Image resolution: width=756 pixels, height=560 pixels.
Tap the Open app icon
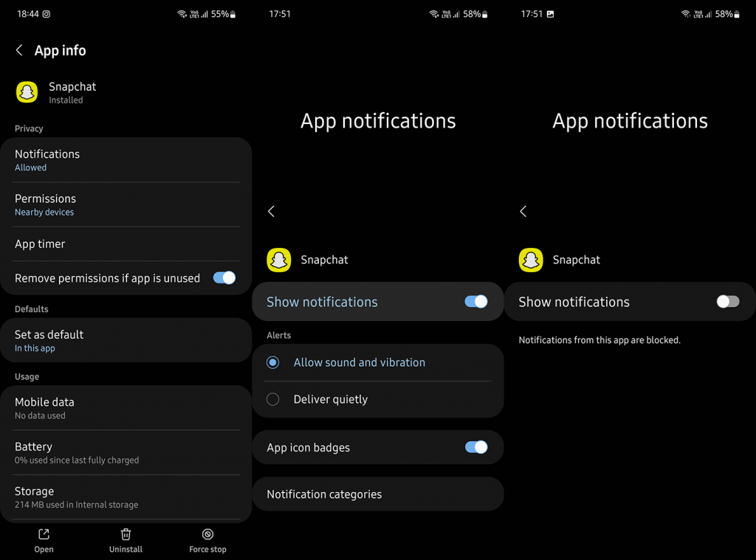44,534
